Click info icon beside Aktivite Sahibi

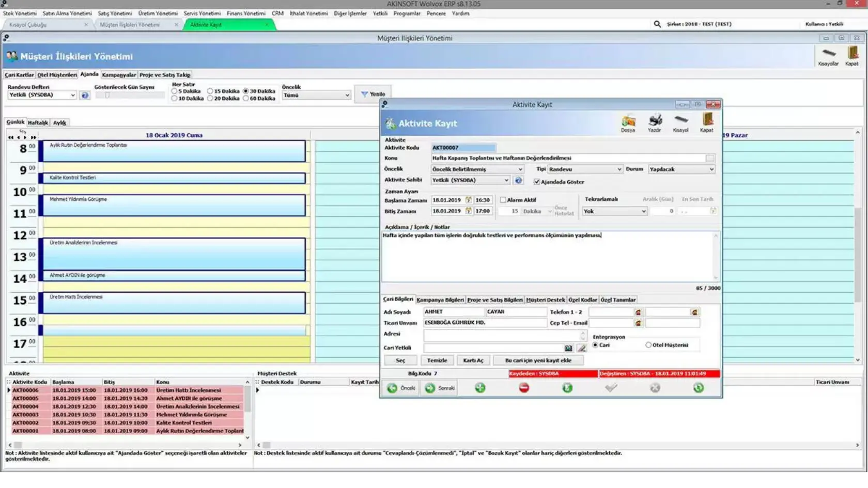[518, 180]
